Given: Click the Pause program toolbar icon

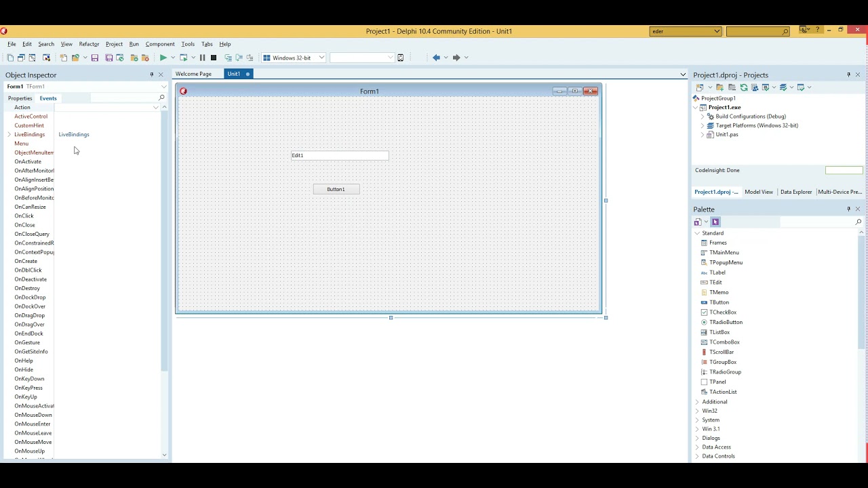Looking at the screenshot, I should [202, 58].
